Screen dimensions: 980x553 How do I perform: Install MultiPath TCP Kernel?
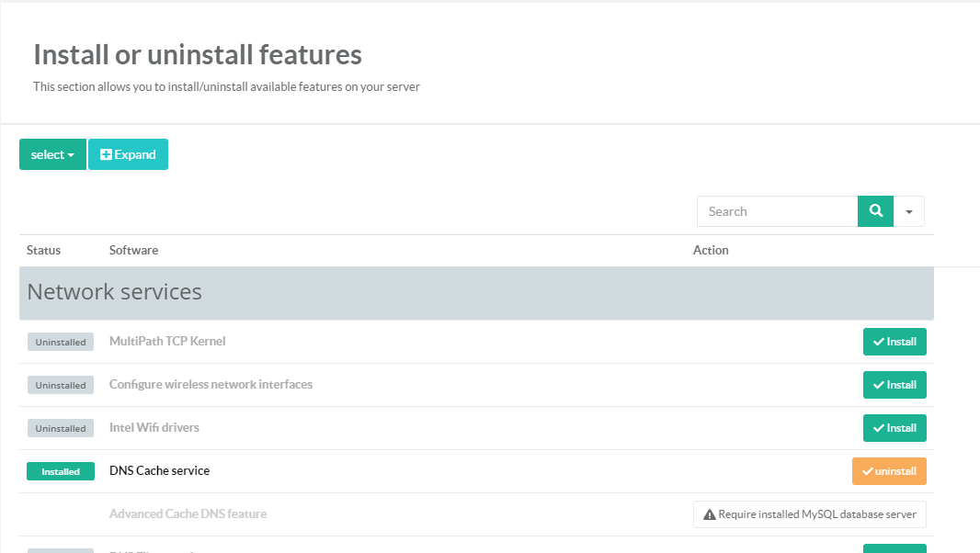point(894,342)
